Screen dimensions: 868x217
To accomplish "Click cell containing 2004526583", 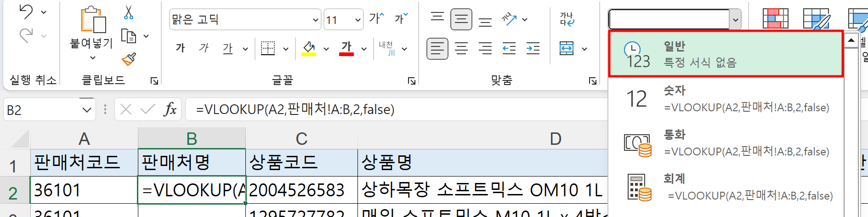I will pyautogui.click(x=301, y=190).
